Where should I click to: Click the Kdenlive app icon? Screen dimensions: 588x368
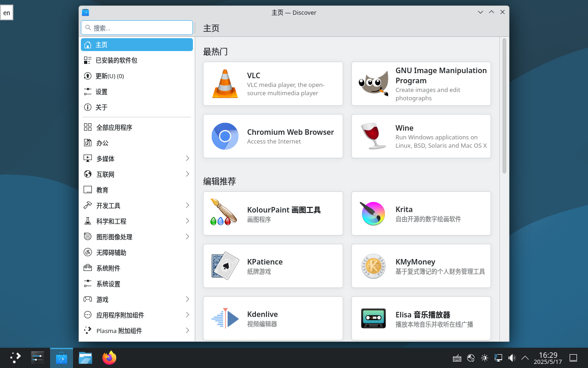[225, 318]
